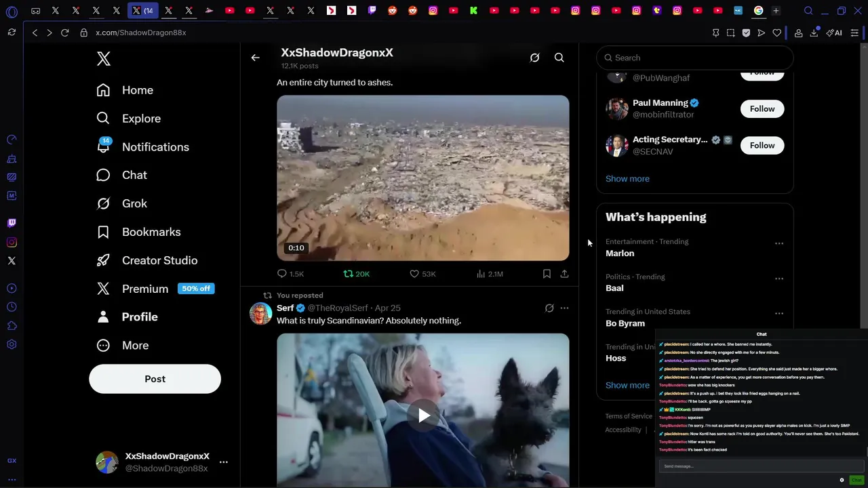Click the Profile person icon
The width and height of the screenshot is (868, 488).
pos(103,317)
